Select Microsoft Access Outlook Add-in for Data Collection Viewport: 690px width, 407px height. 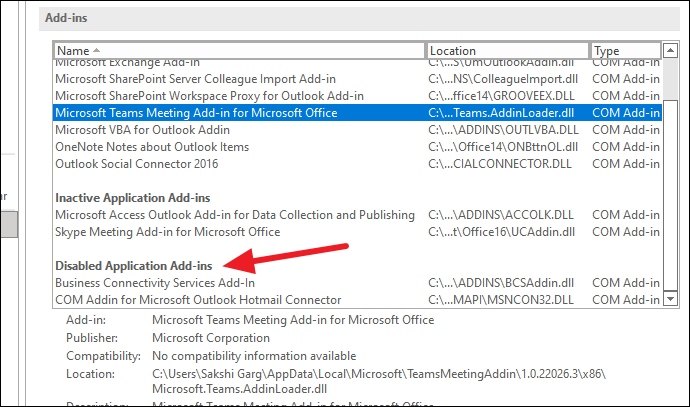(357, 215)
